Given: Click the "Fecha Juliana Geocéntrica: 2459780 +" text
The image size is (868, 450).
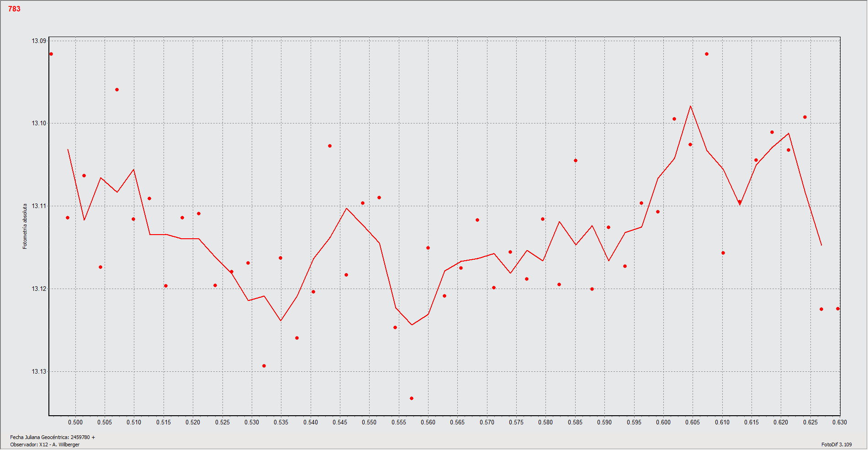Looking at the screenshot, I should tap(53, 437).
